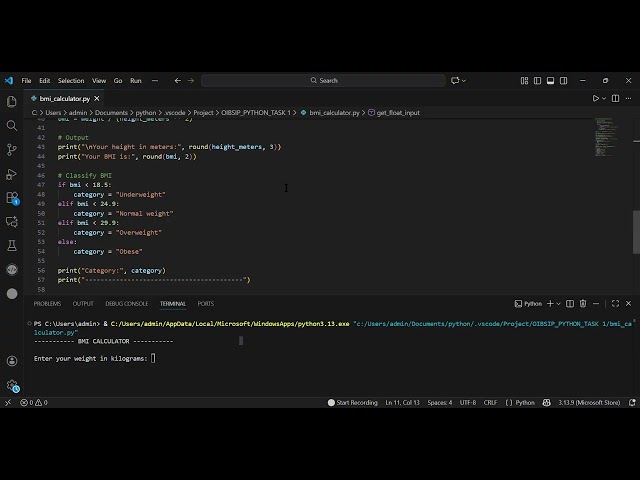Open the Manage gear settings icon
This screenshot has height=480, width=640.
tap(12, 385)
